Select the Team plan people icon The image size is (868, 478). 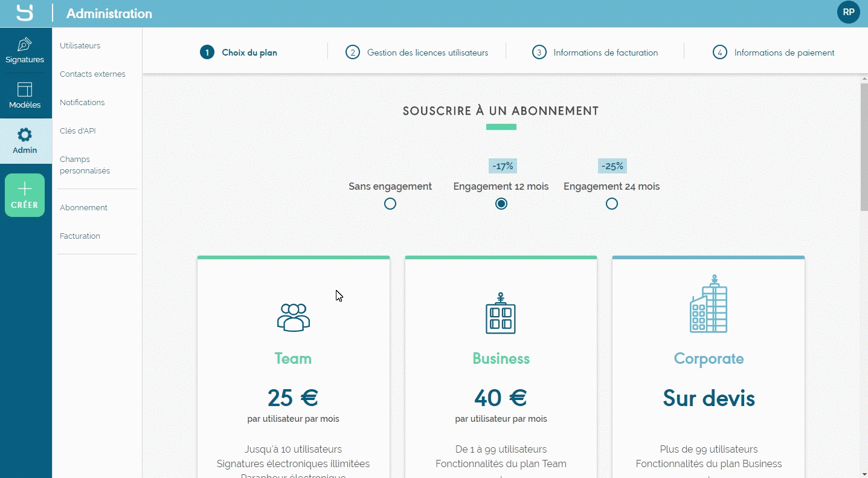(x=294, y=317)
